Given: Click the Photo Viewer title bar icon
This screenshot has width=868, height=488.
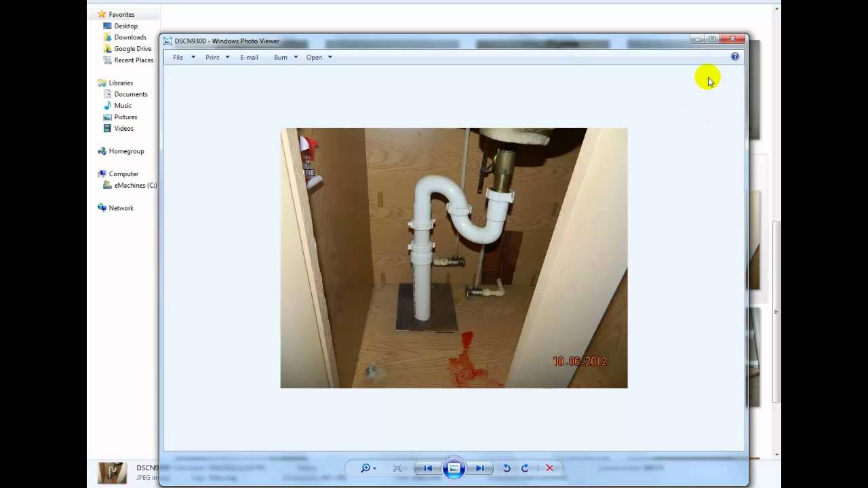Looking at the screenshot, I should pos(167,41).
